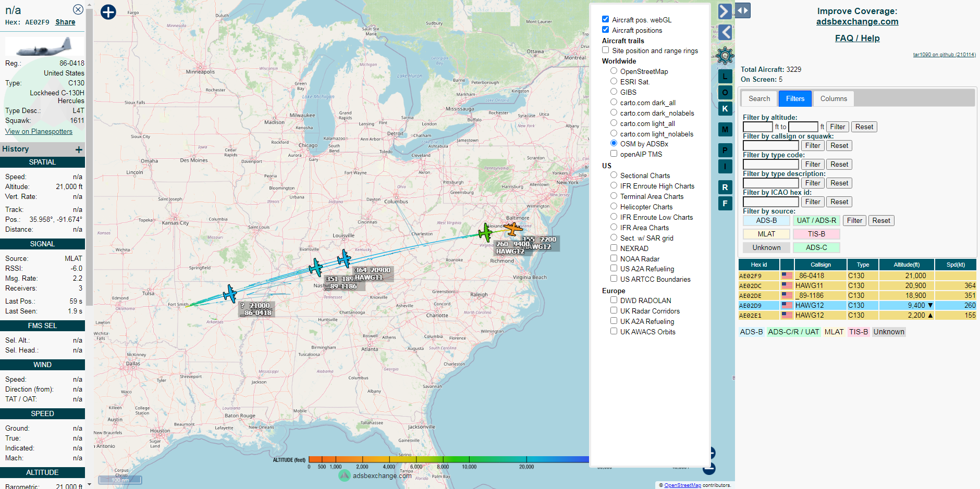Reset the callsign or squawk filter
The image size is (980, 489).
click(x=839, y=145)
